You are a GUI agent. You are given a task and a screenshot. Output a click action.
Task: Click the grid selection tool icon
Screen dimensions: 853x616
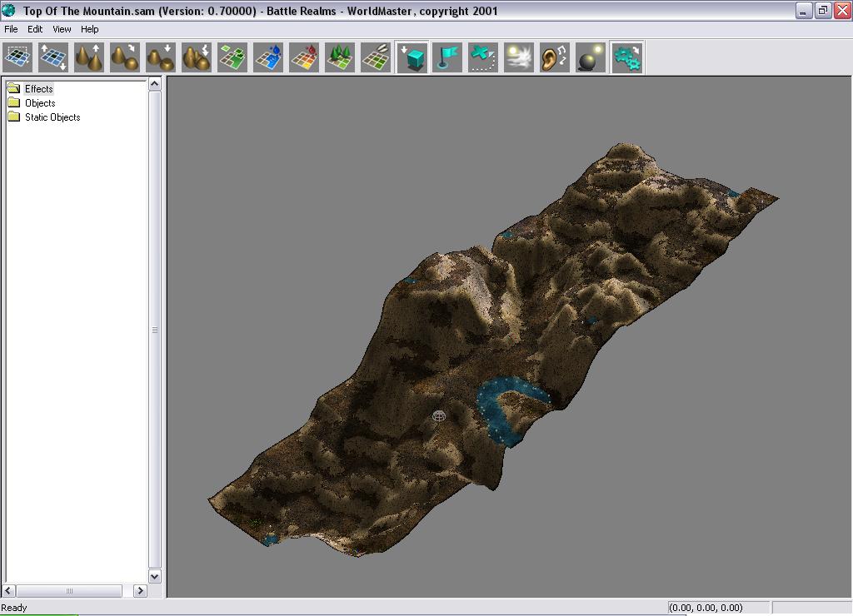[x=18, y=58]
